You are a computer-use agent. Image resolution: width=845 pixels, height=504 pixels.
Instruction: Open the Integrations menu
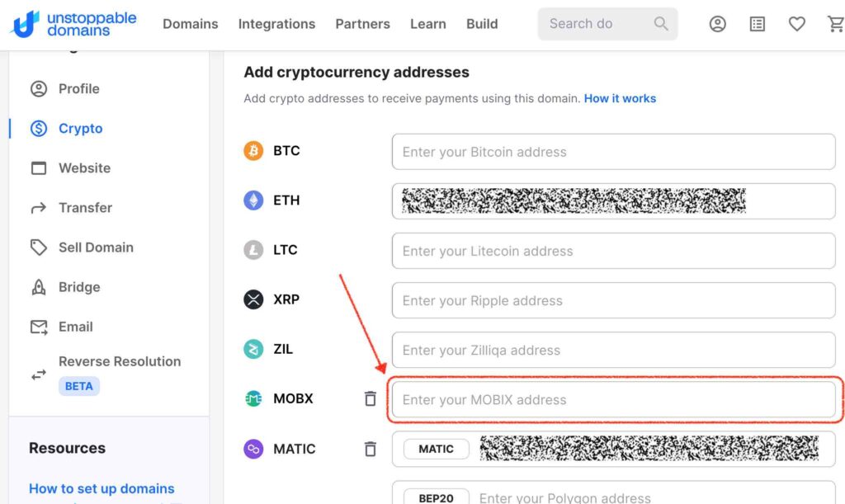coord(276,24)
